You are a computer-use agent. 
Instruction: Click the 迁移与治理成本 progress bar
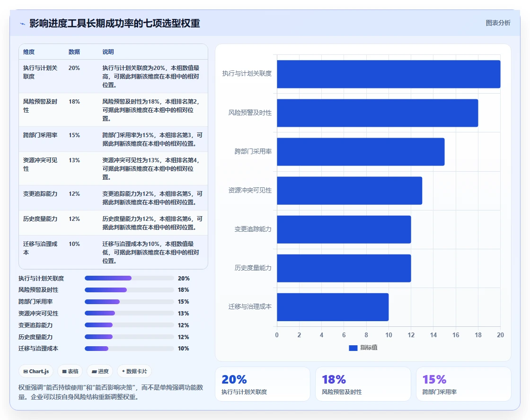[129, 349]
